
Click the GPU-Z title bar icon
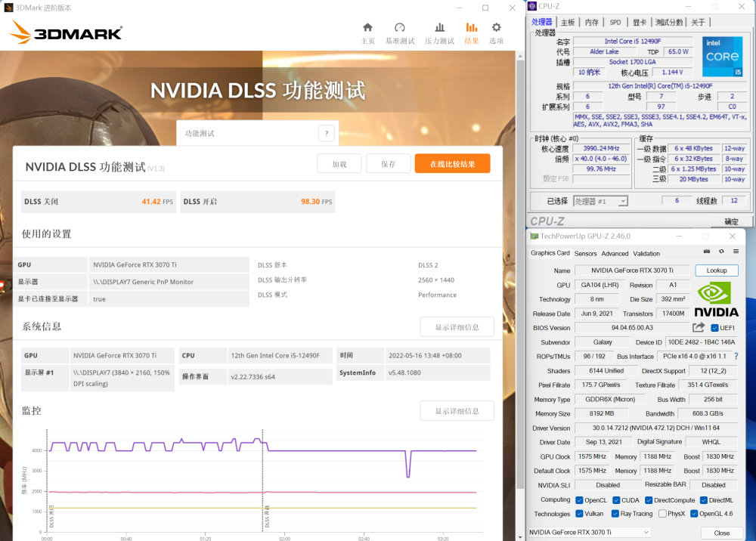click(534, 236)
